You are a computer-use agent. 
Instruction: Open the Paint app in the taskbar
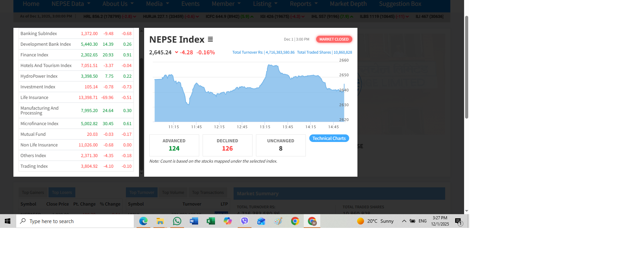pyautogui.click(x=278, y=221)
